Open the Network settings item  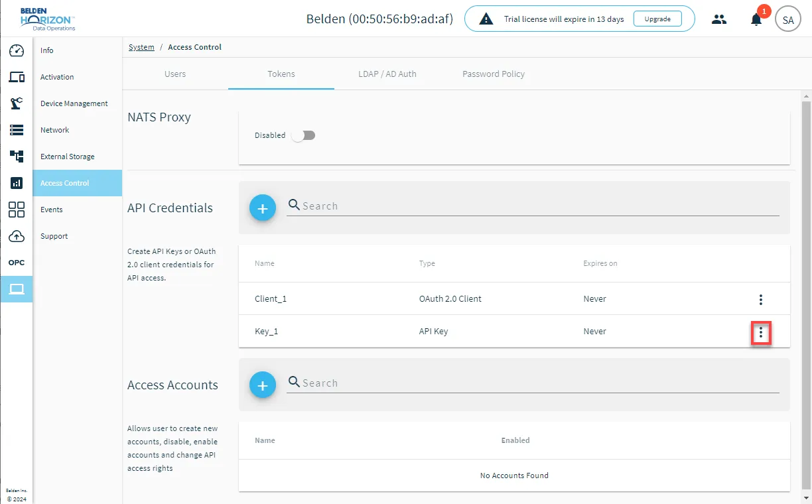pos(77,130)
